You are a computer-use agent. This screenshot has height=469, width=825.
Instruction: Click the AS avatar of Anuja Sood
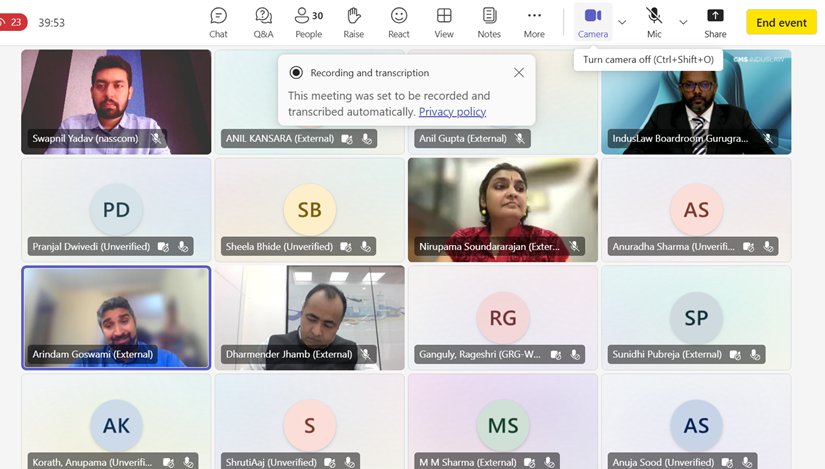(696, 425)
